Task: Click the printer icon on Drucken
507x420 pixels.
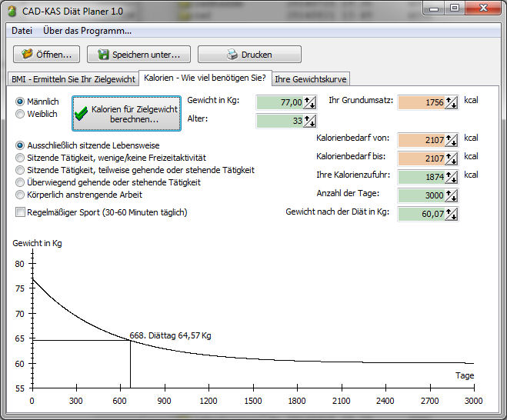Action: pyautogui.click(x=232, y=55)
